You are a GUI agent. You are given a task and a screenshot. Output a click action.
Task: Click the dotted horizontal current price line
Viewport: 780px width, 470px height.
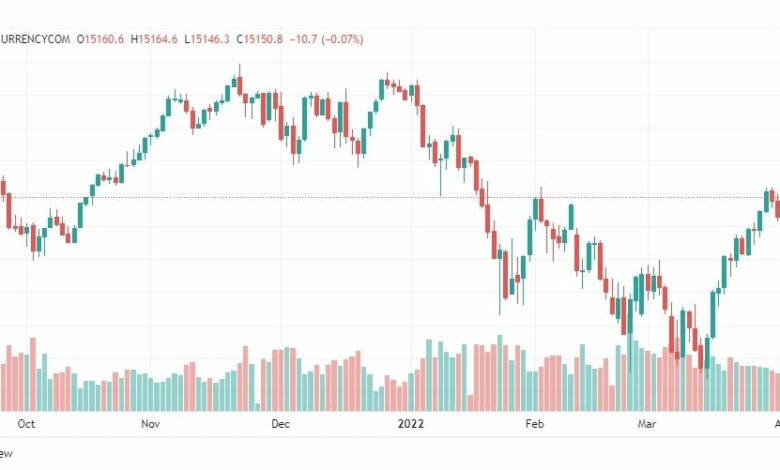390,197
